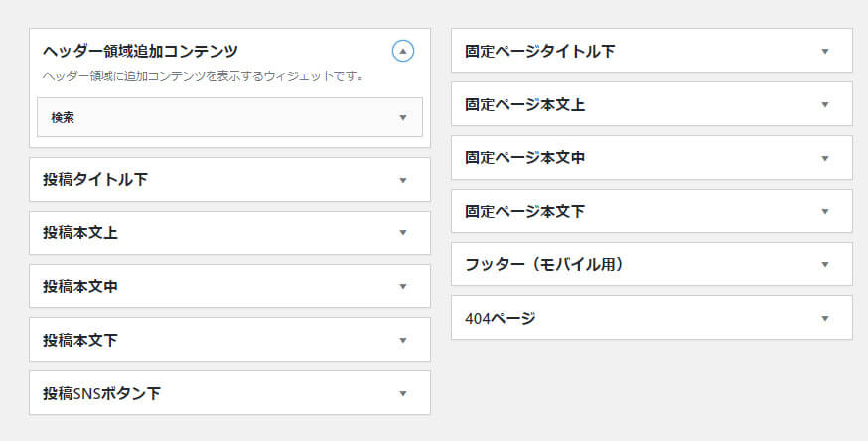Click ヘッダー領域追加コンテンツ heading title

coord(141,51)
